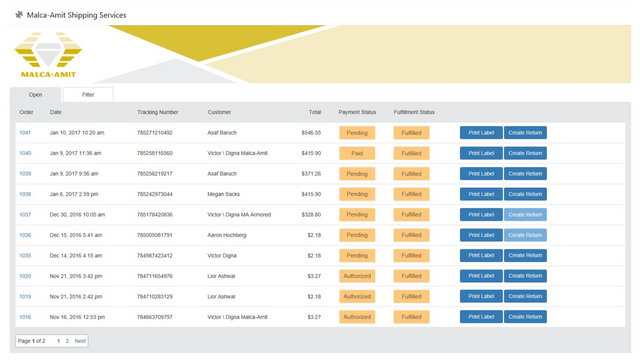
Task: Open order 1040 link
Action: (25, 153)
